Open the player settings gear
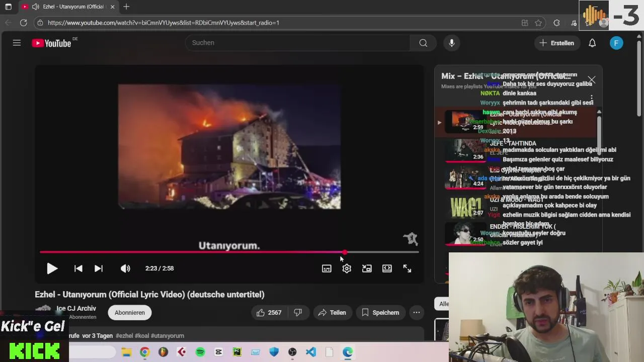Viewport: 644px width, 362px height. [x=347, y=268]
